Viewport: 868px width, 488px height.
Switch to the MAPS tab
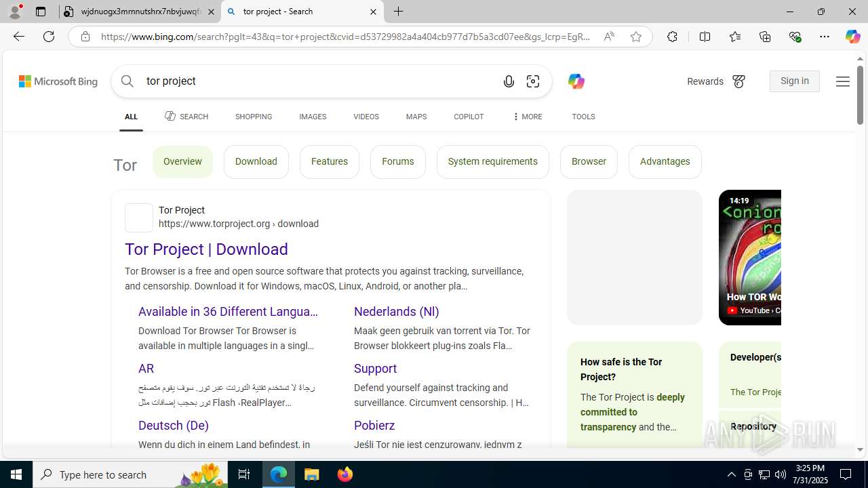click(x=416, y=117)
